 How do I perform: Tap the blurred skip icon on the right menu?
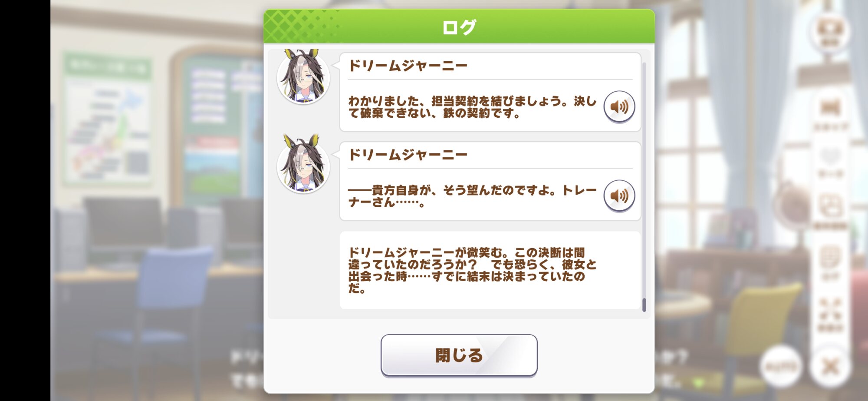(830, 113)
